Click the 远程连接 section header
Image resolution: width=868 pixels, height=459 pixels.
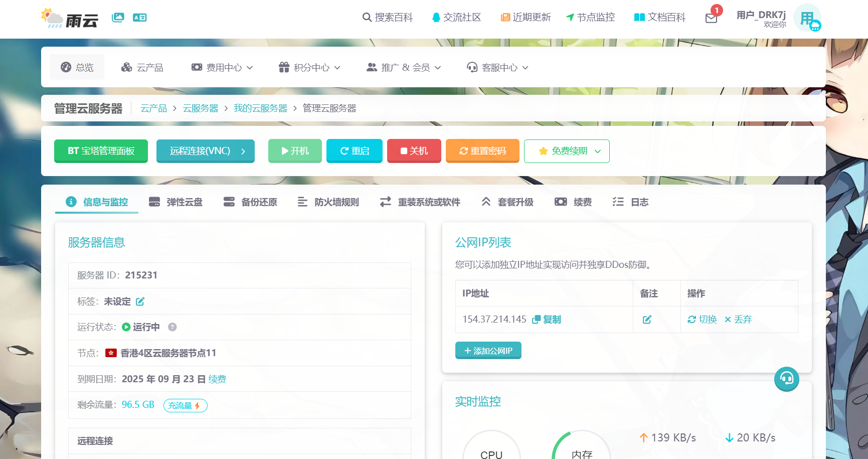[95, 441]
